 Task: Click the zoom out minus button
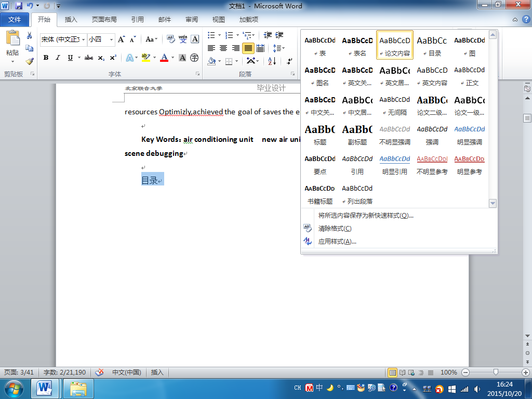[465, 373]
